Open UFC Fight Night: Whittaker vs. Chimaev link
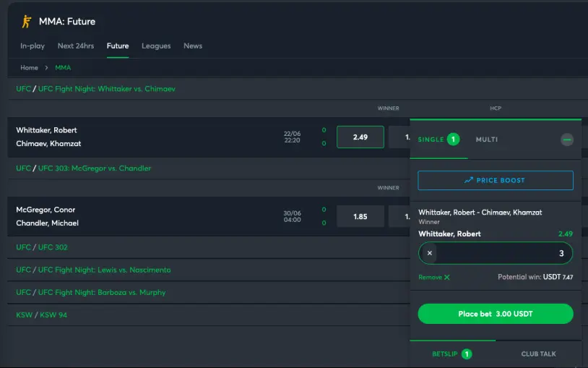 point(107,89)
